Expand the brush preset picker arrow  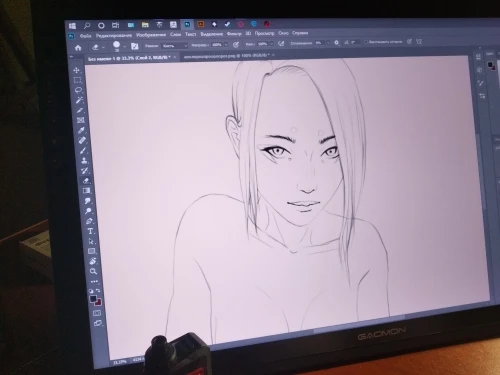[x=124, y=47]
